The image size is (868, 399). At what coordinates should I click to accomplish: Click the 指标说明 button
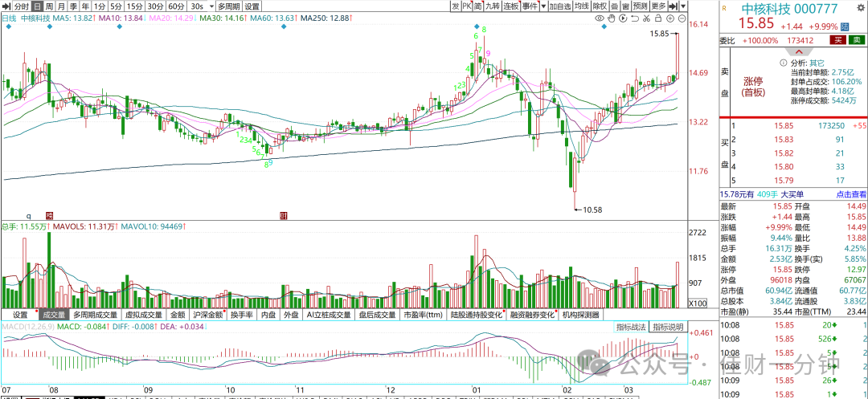click(x=668, y=327)
